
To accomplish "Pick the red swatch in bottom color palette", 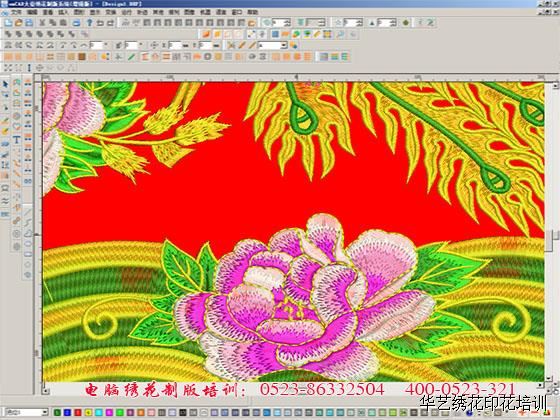I will [x=78, y=412].
